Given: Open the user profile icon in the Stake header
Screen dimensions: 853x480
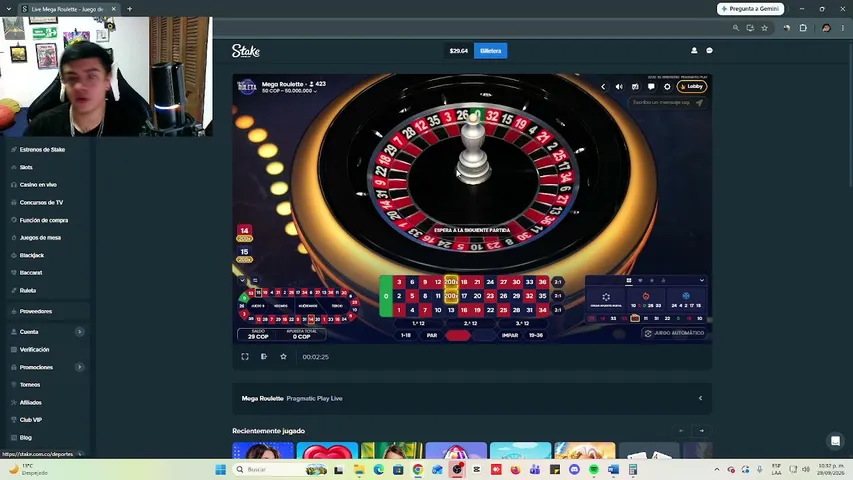Looking at the screenshot, I should 694,50.
